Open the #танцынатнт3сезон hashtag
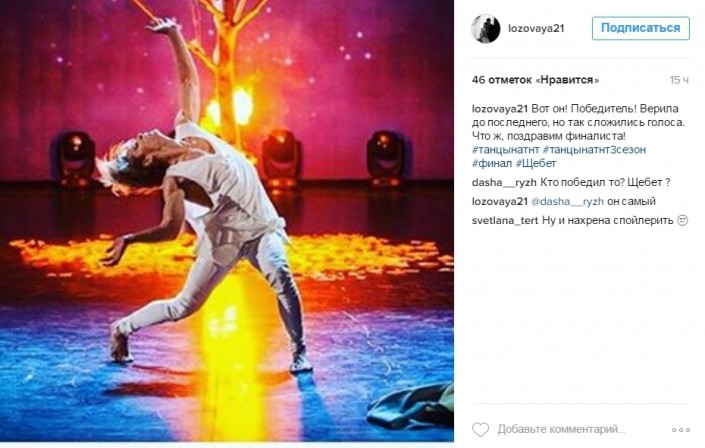This screenshot has width=705, height=448. coord(594,149)
